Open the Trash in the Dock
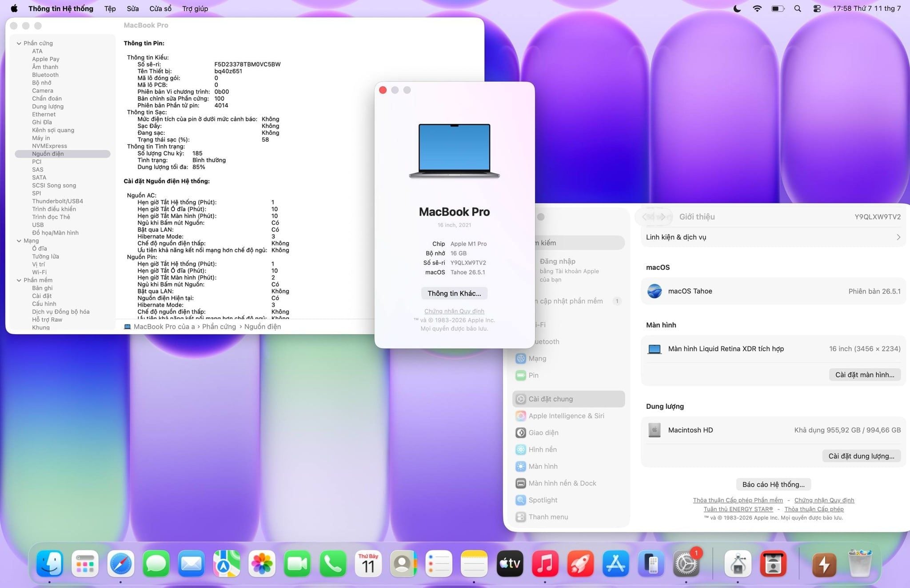The image size is (910, 588). point(860,563)
